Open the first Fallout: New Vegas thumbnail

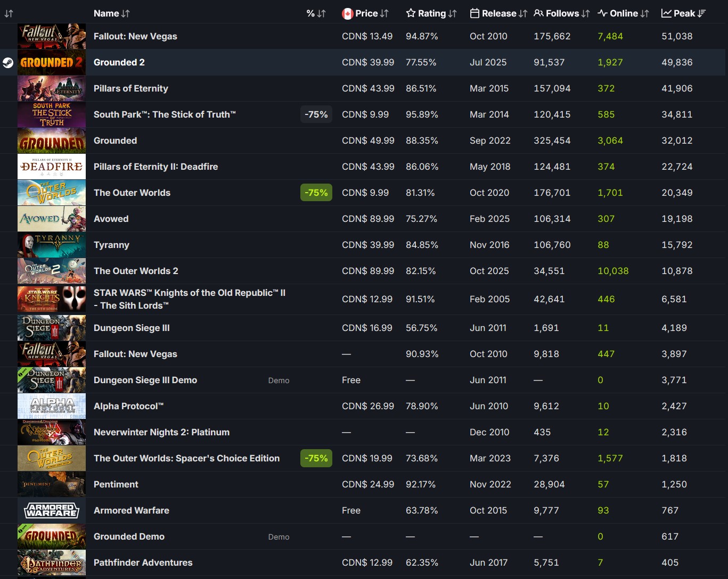(x=52, y=36)
